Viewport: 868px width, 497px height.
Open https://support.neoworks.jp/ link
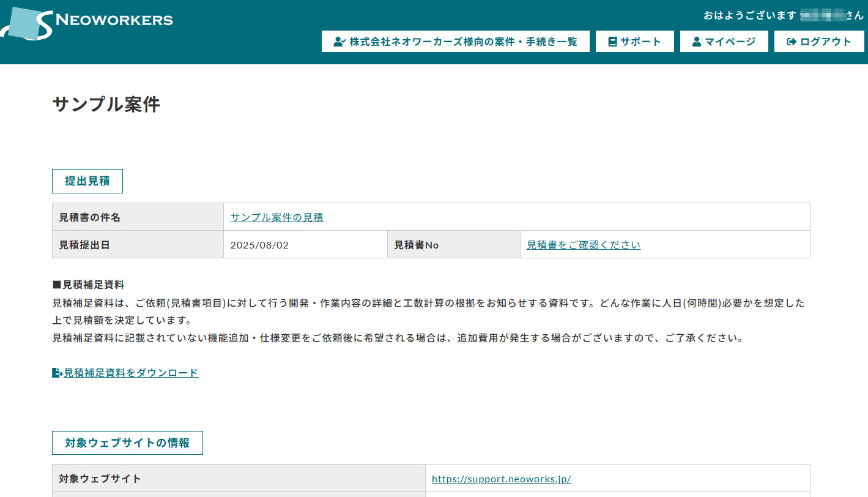tap(501, 479)
